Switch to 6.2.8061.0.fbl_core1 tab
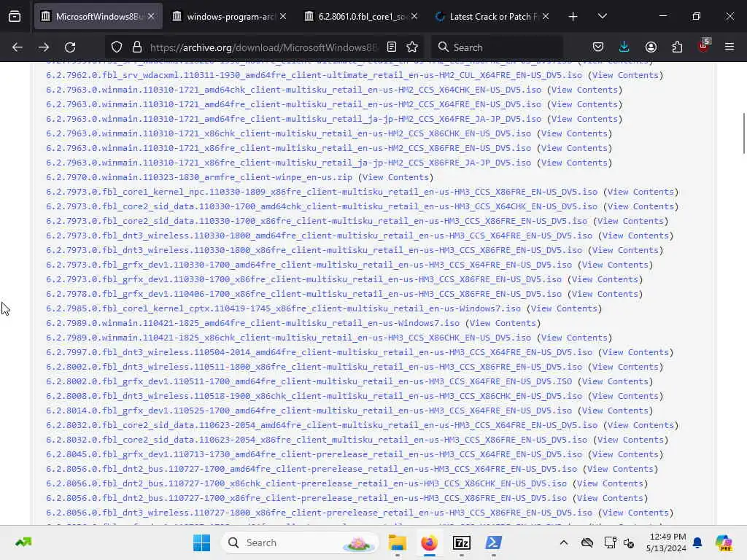 (361, 17)
